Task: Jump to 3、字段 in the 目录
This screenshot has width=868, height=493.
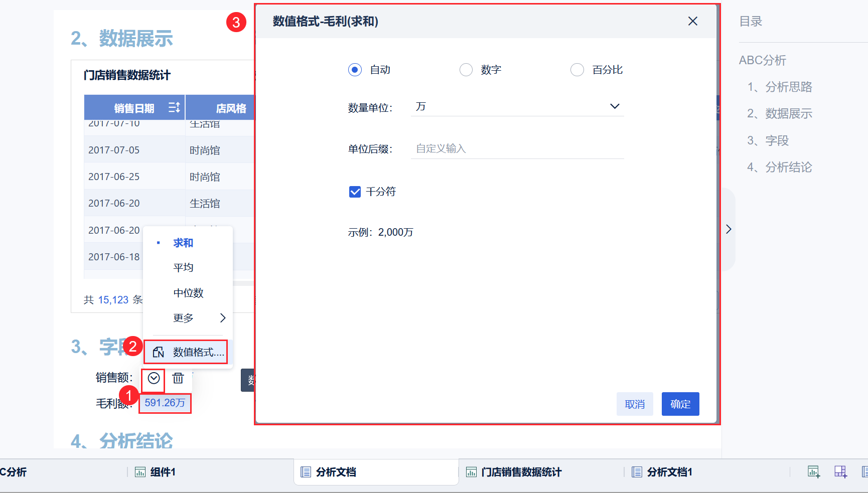Action: click(x=768, y=140)
